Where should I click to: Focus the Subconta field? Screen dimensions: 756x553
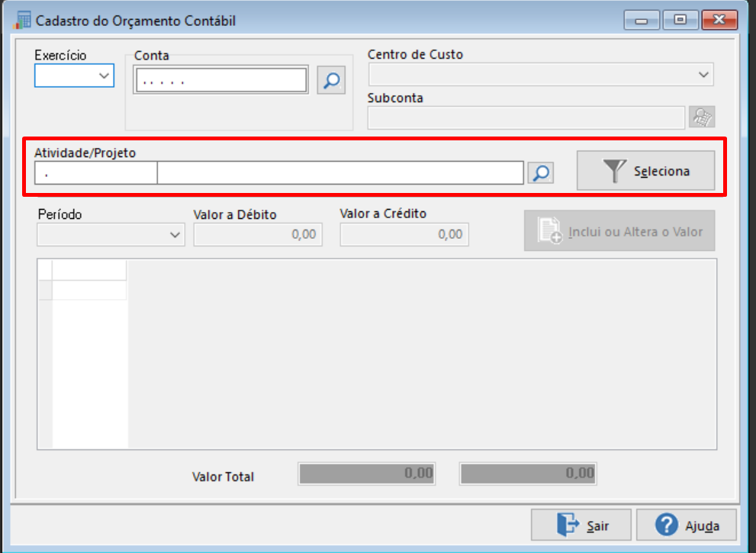[x=526, y=117]
